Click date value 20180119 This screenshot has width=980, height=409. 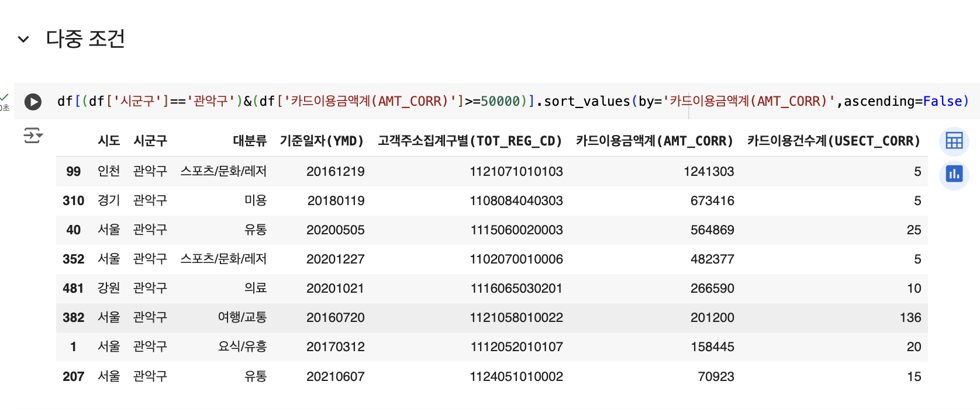[x=336, y=200]
